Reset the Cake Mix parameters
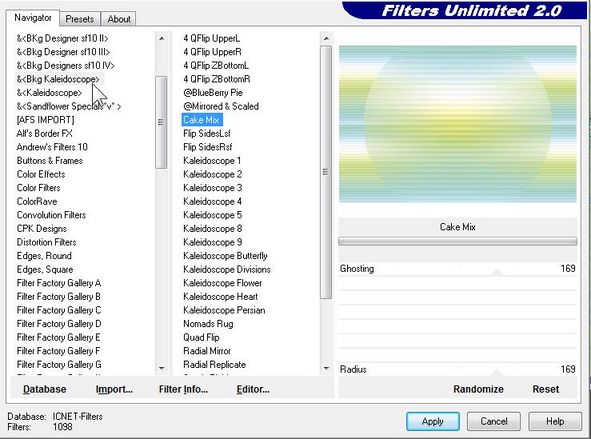The image size is (591, 439). (x=545, y=389)
